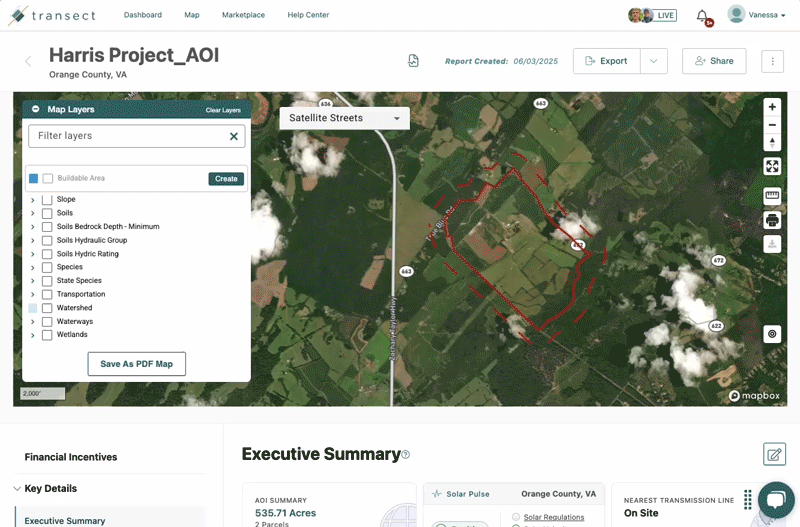Expand the Waterways group
Screen dimensions: 800x527
point(33,322)
